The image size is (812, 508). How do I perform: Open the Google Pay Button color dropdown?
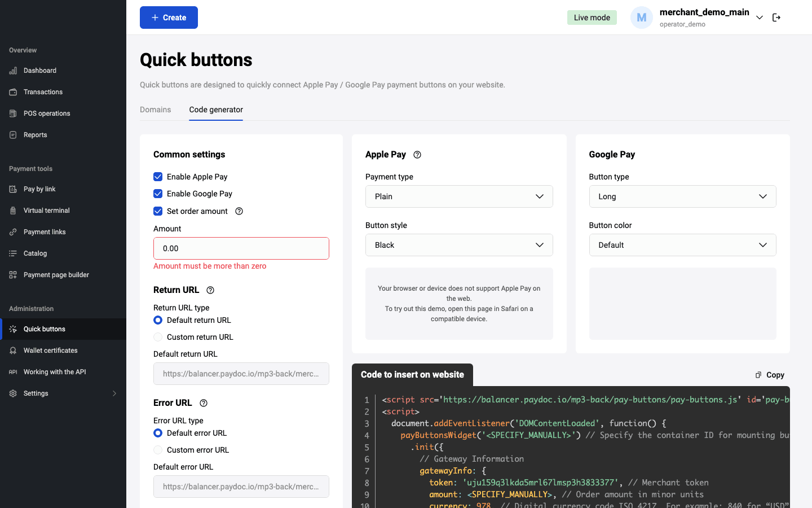click(x=682, y=245)
